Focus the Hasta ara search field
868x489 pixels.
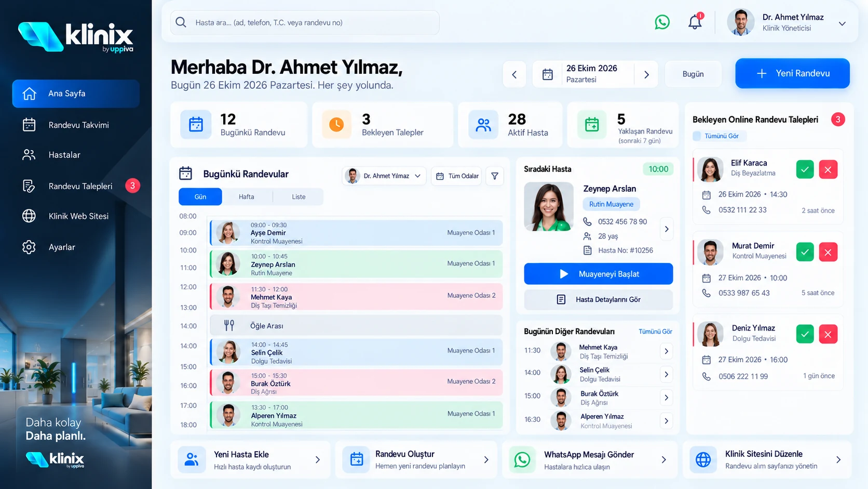(305, 22)
